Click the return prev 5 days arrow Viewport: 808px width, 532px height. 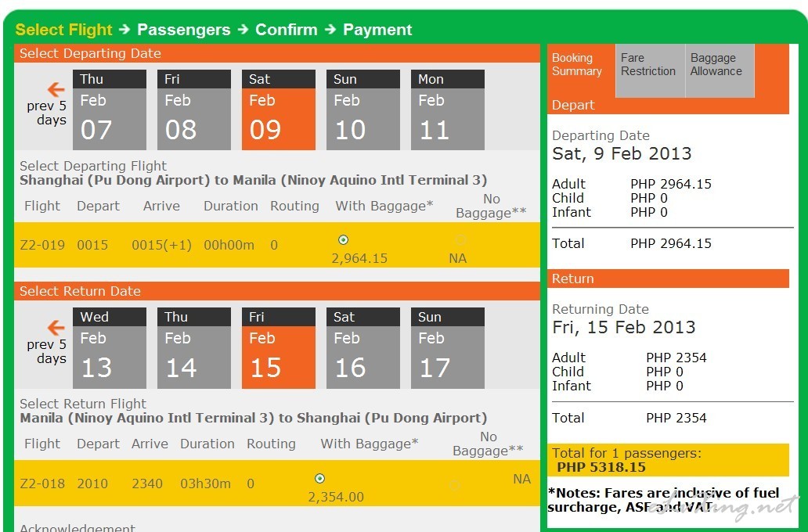56,328
